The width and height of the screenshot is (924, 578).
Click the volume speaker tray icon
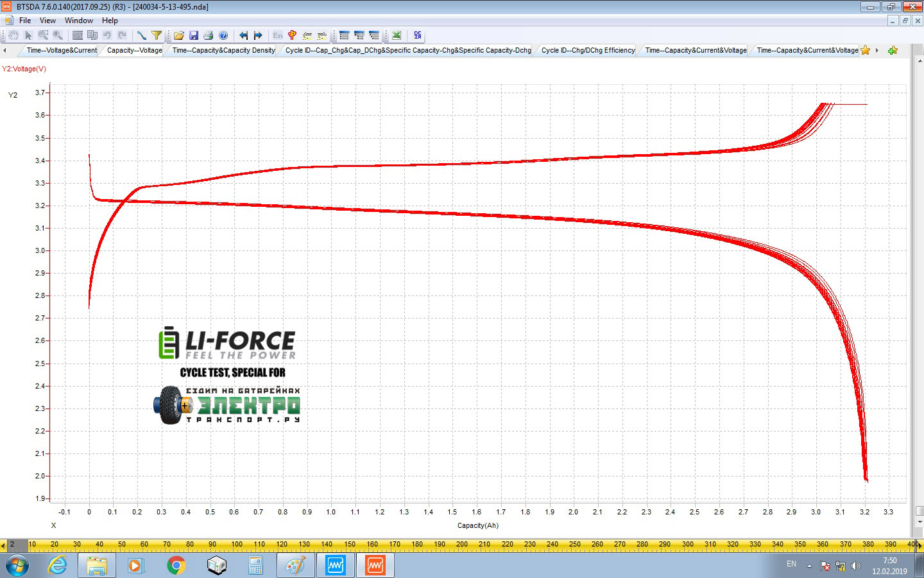856,566
